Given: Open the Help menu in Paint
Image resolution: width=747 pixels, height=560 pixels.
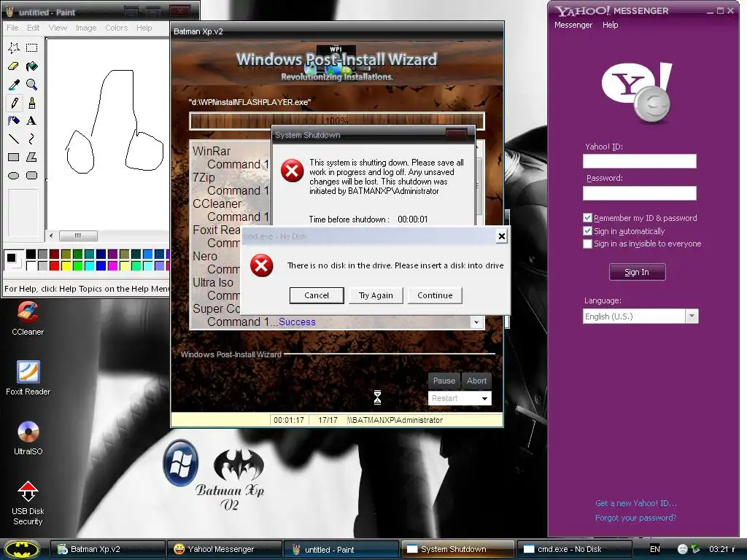Looking at the screenshot, I should point(144,28).
